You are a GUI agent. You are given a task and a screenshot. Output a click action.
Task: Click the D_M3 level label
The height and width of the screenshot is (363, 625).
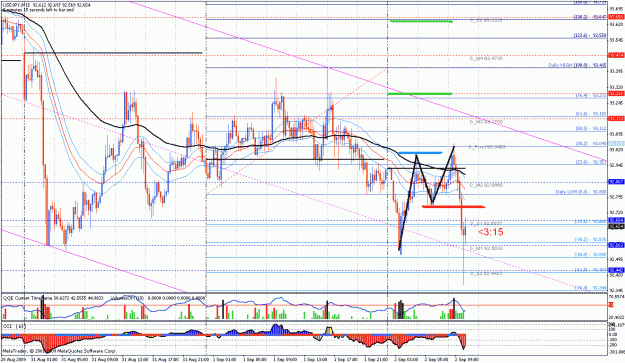[x=486, y=122]
